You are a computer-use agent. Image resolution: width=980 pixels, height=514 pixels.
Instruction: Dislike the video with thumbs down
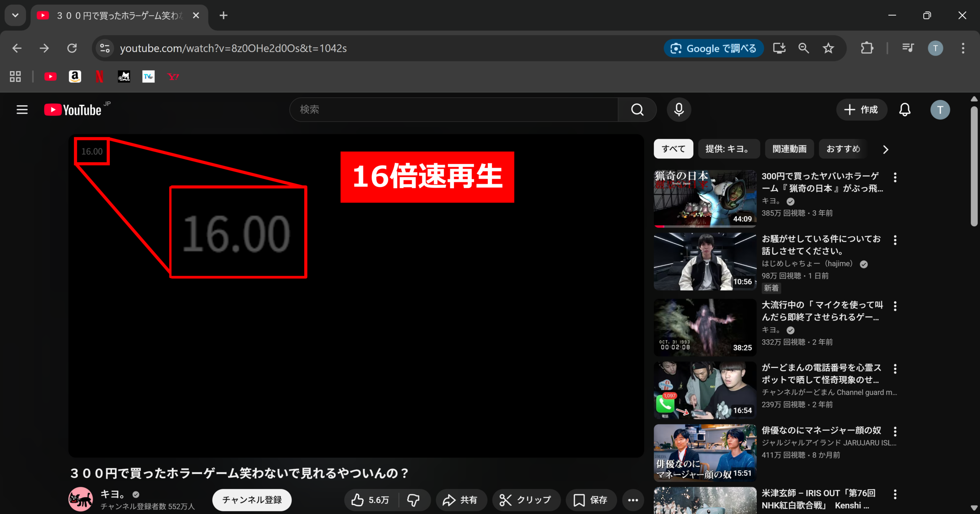(x=413, y=500)
